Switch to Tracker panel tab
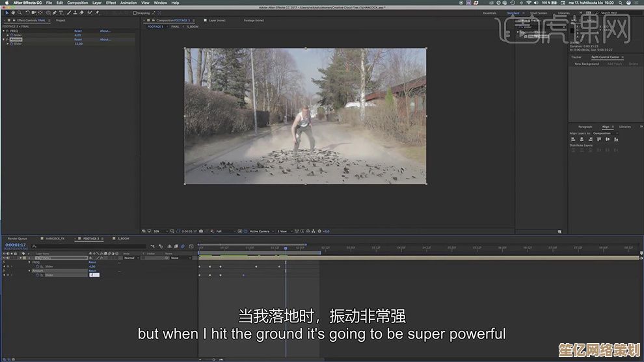The width and height of the screenshot is (644, 362). (576, 57)
